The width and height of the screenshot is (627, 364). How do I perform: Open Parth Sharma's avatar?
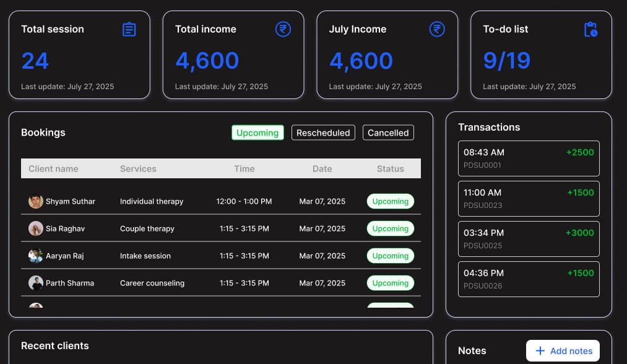coord(35,283)
